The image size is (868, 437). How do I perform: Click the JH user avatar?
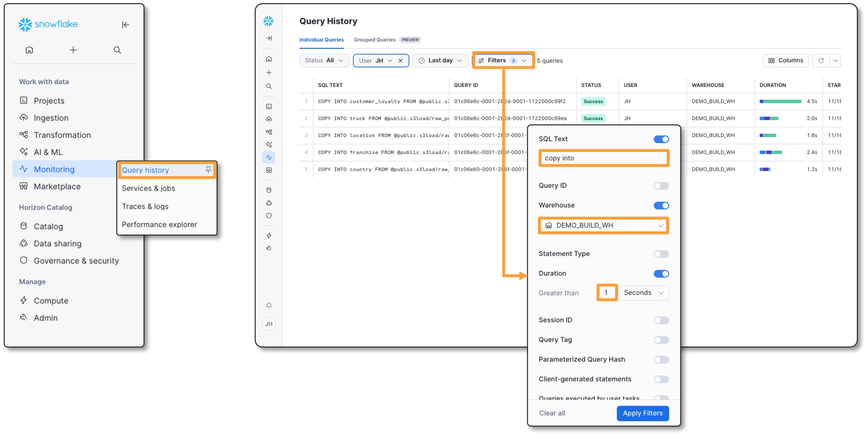click(x=268, y=324)
